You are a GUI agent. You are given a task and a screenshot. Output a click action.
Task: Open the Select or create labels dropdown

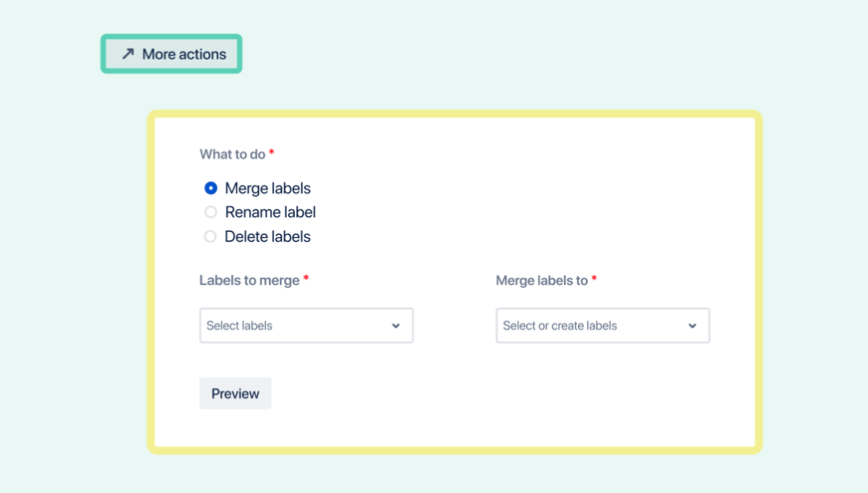click(x=602, y=326)
